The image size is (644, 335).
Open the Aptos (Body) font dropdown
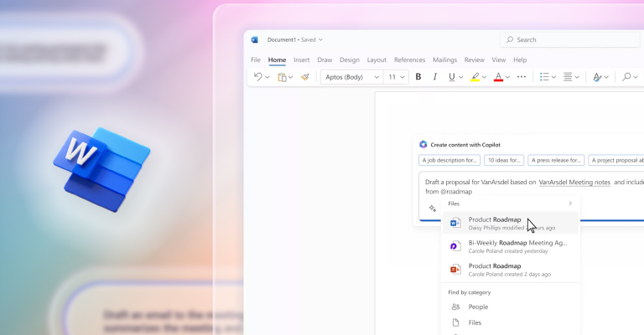click(351, 77)
